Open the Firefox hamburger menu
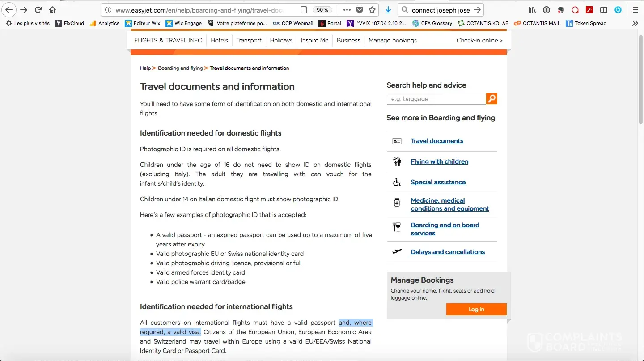The image size is (644, 361). 636,10
